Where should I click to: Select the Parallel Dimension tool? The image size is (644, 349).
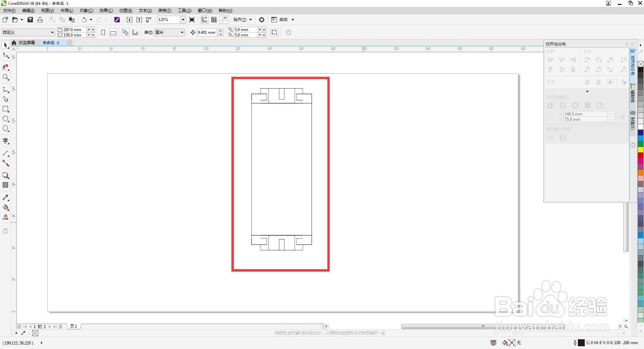click(x=6, y=153)
